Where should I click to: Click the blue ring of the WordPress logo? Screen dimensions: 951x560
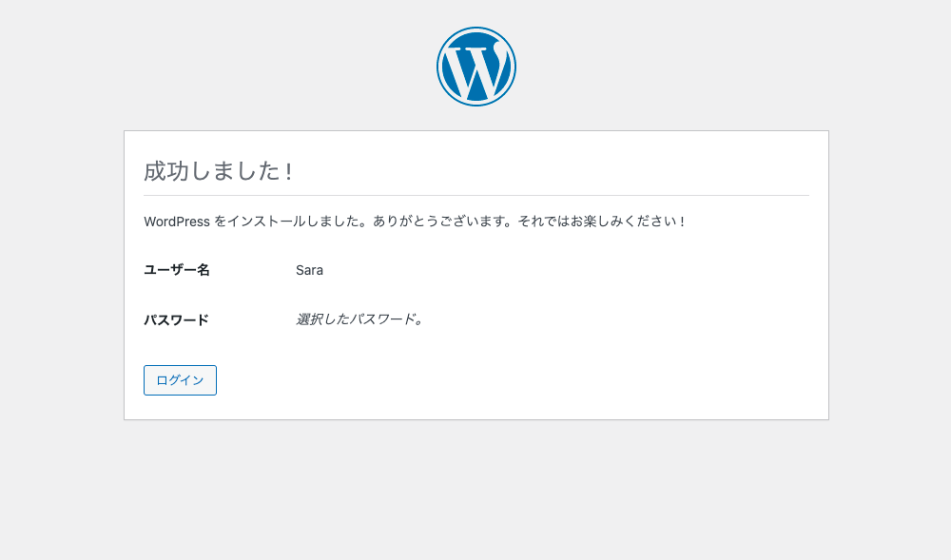(439, 66)
